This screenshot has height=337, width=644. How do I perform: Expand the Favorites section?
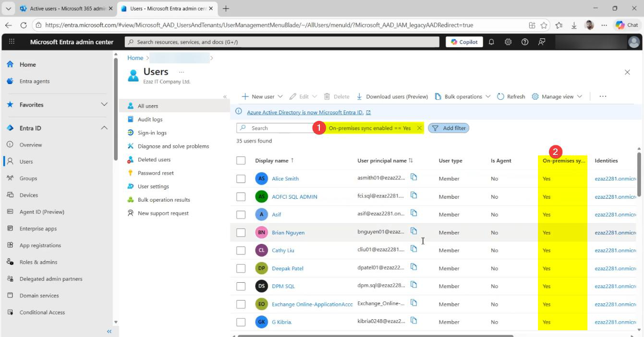point(104,104)
